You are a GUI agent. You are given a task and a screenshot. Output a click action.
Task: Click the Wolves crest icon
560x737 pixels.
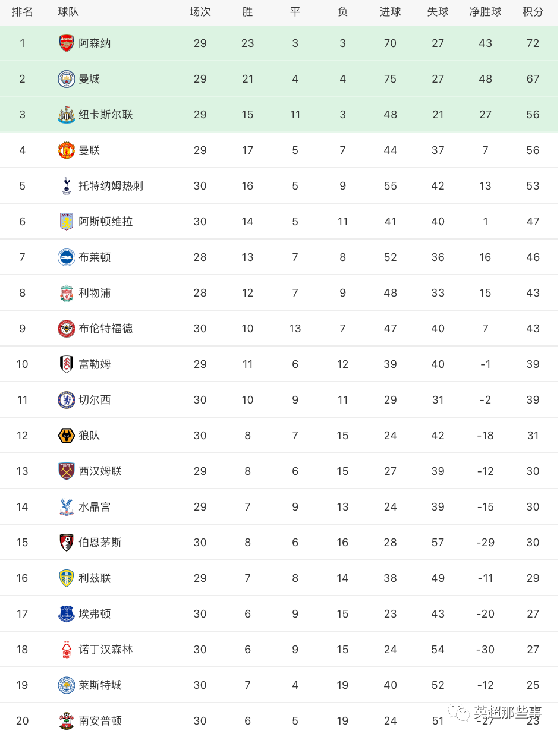[x=66, y=436]
